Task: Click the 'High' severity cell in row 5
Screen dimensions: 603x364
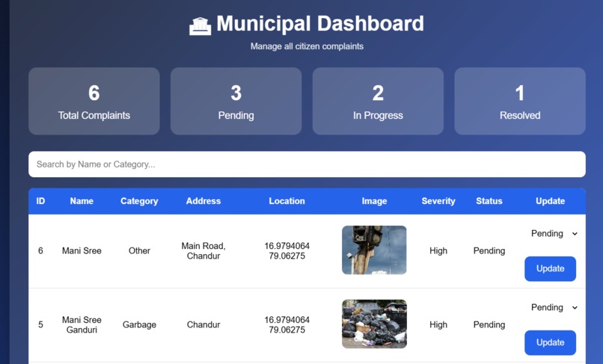Action: pyautogui.click(x=438, y=324)
